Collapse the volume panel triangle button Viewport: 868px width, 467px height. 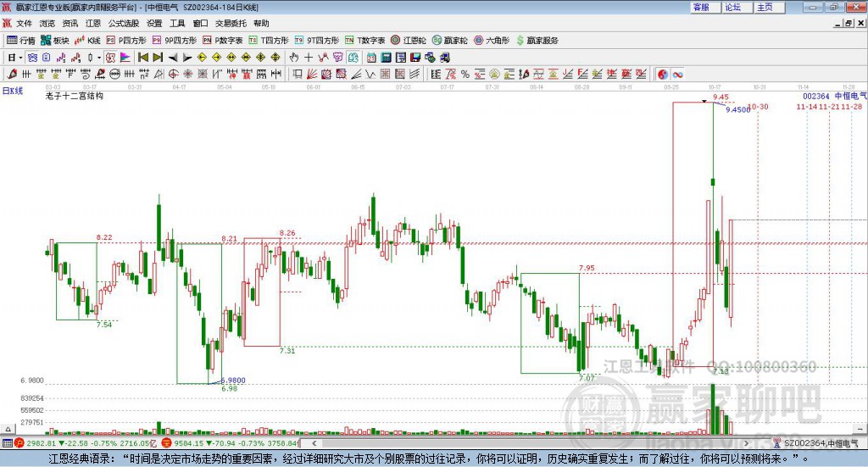(8, 429)
